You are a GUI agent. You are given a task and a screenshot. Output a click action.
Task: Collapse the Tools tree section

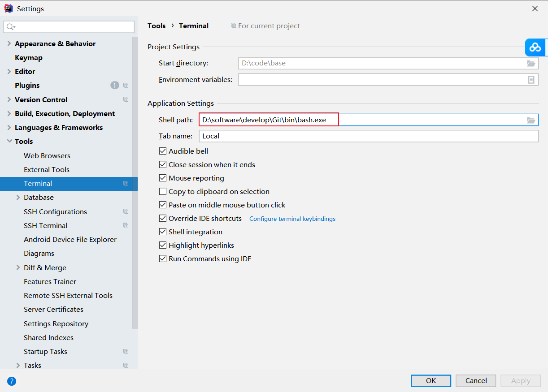[x=9, y=141]
